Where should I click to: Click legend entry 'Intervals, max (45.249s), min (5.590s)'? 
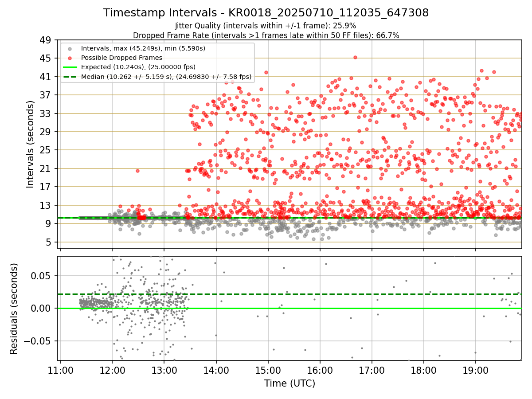pos(144,48)
